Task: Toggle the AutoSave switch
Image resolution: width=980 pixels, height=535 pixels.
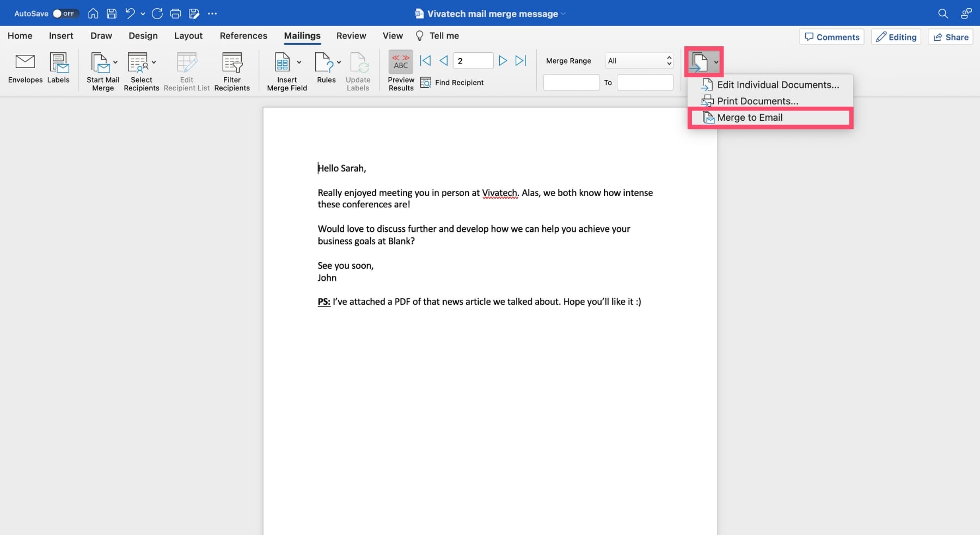Action: (x=65, y=14)
